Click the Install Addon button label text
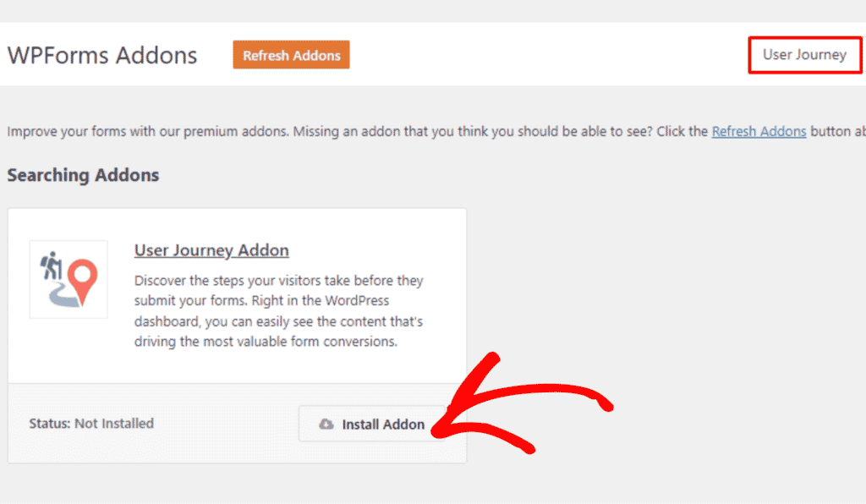 click(x=382, y=424)
